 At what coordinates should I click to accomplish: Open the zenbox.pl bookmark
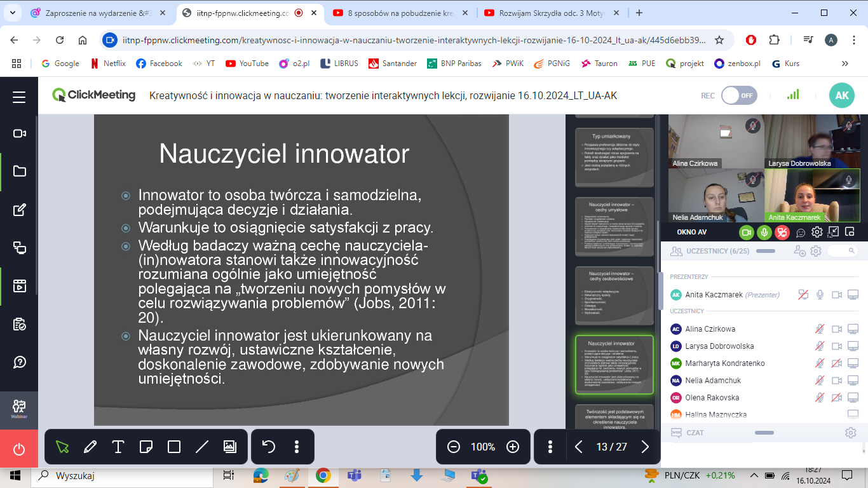tap(738, 64)
